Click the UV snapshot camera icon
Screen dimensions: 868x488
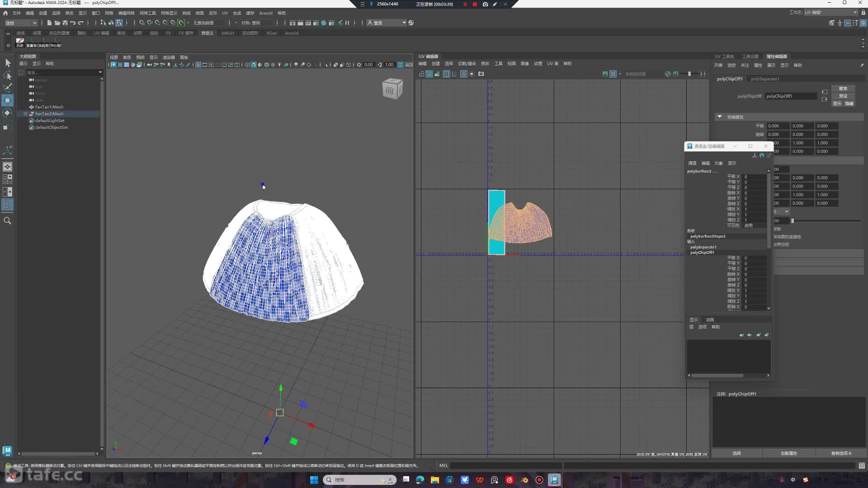[481, 74]
